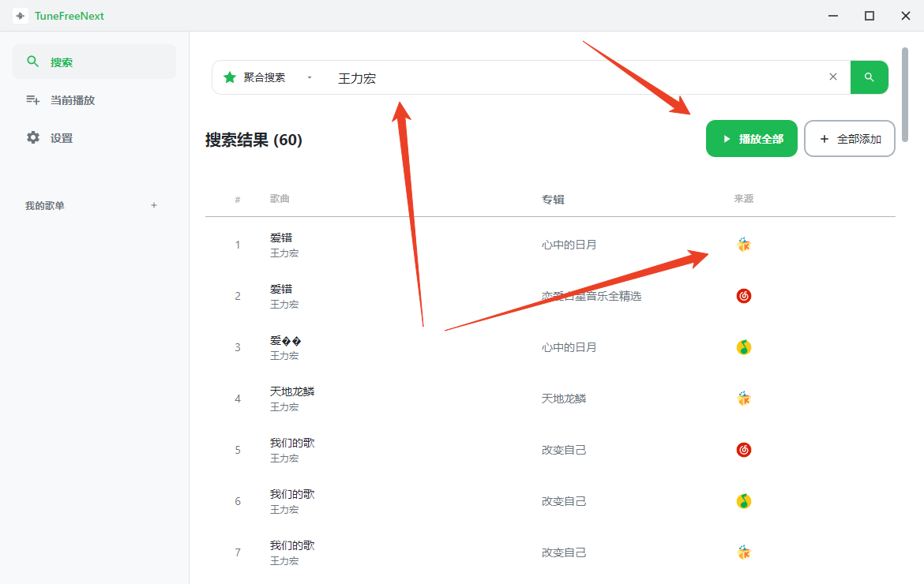Viewport: 924px width, 584px height.
Task: Click the source icon for 天地龙鳞 row
Action: (x=743, y=399)
